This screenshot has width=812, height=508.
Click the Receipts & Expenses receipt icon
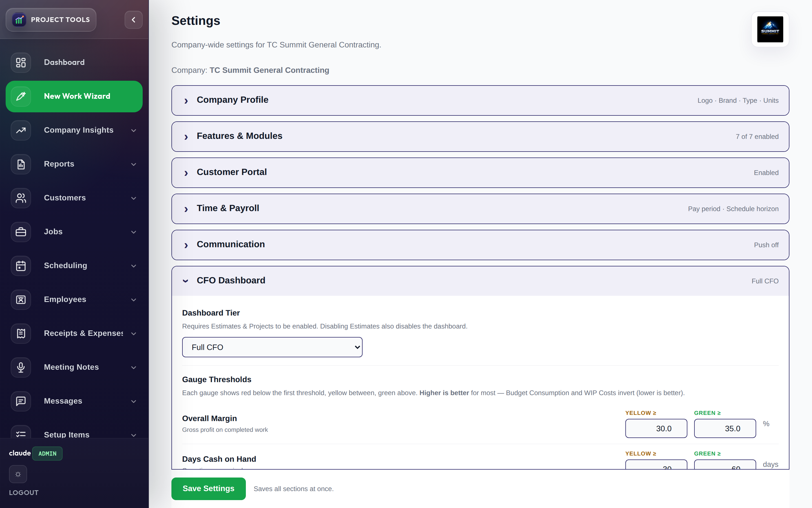tap(21, 334)
